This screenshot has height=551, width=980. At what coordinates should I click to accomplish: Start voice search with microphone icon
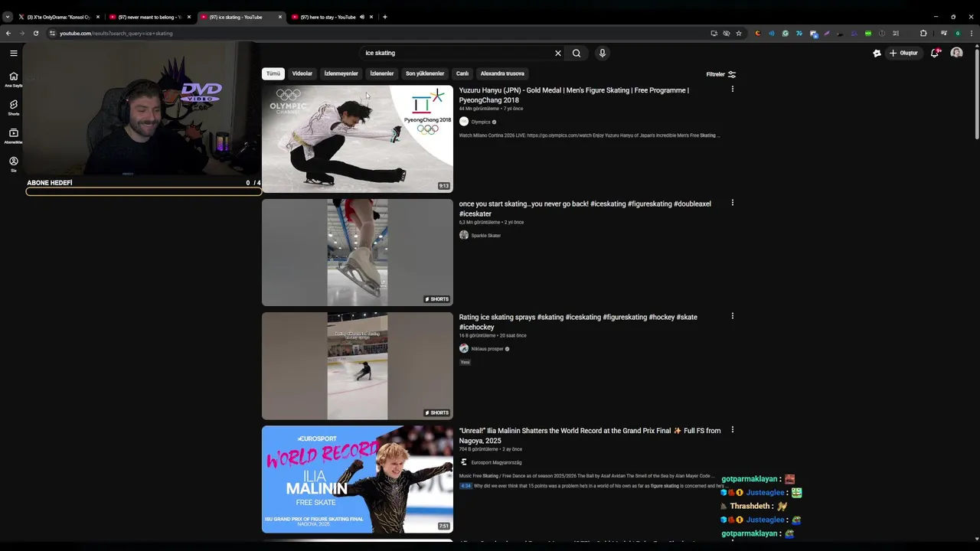(x=603, y=53)
